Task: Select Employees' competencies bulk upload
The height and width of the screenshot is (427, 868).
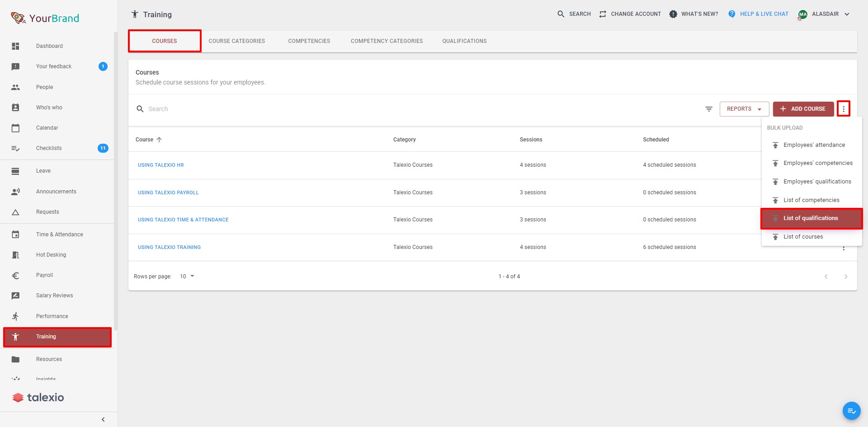Action: click(812, 163)
